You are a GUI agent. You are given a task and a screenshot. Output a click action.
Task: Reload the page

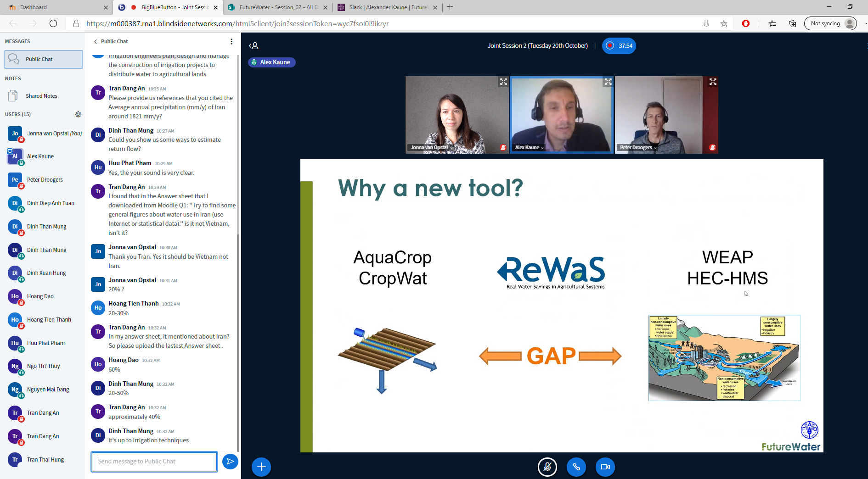pyautogui.click(x=53, y=23)
